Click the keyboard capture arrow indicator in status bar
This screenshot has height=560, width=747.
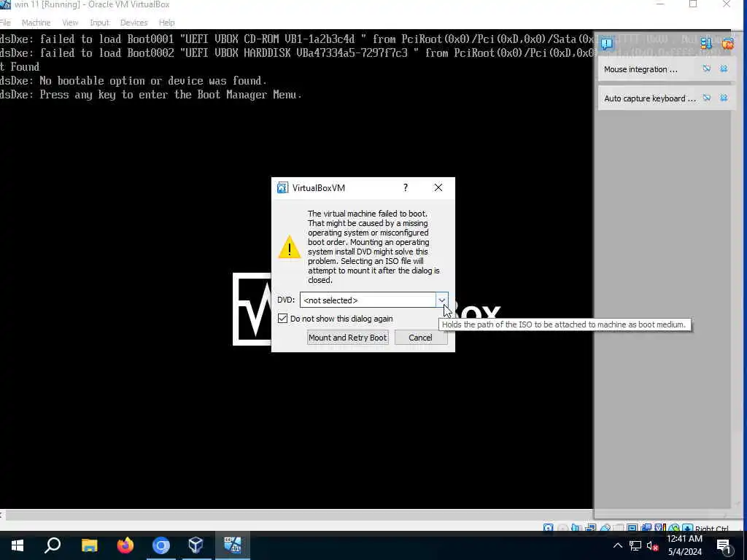tap(687, 528)
